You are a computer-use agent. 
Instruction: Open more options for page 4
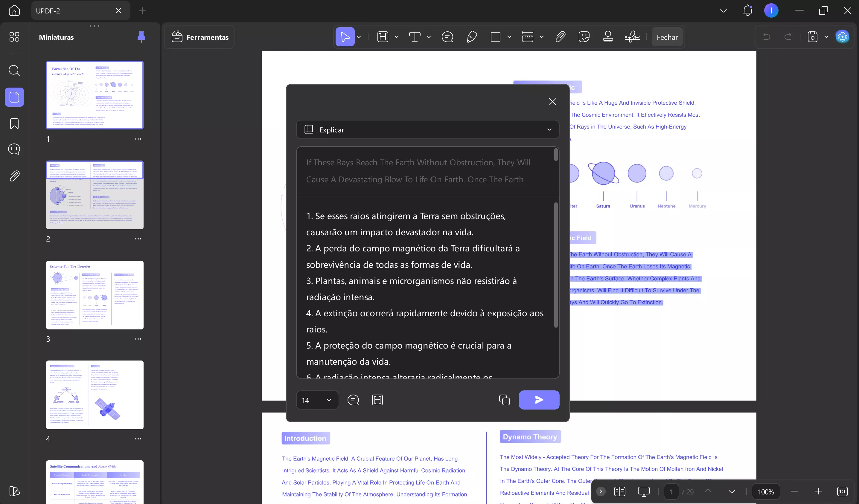click(138, 439)
